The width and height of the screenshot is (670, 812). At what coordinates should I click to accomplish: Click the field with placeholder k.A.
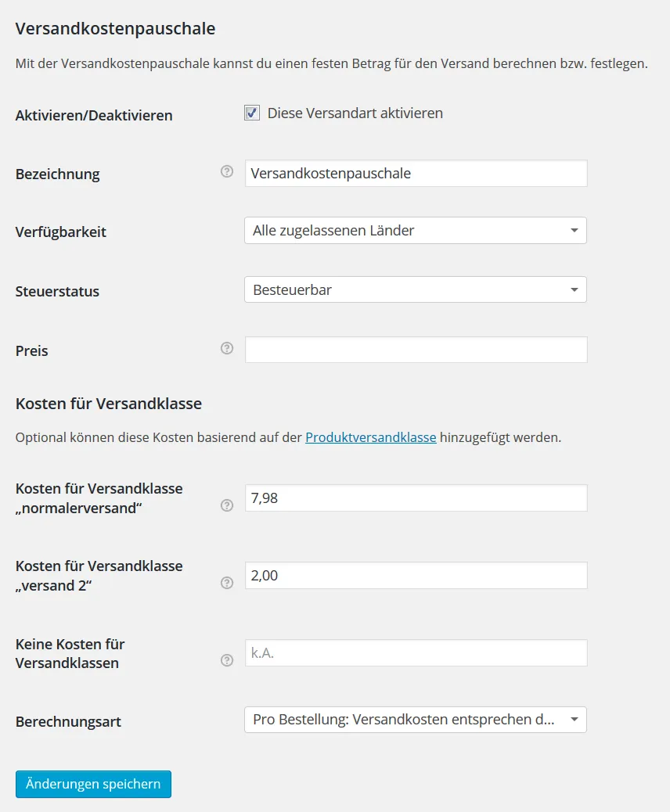pyautogui.click(x=416, y=653)
